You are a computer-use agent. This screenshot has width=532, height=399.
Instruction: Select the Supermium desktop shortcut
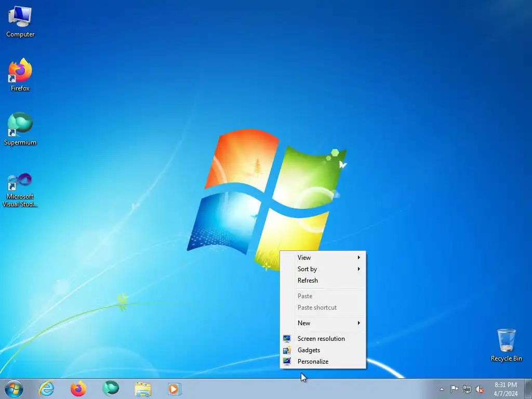[20, 129]
